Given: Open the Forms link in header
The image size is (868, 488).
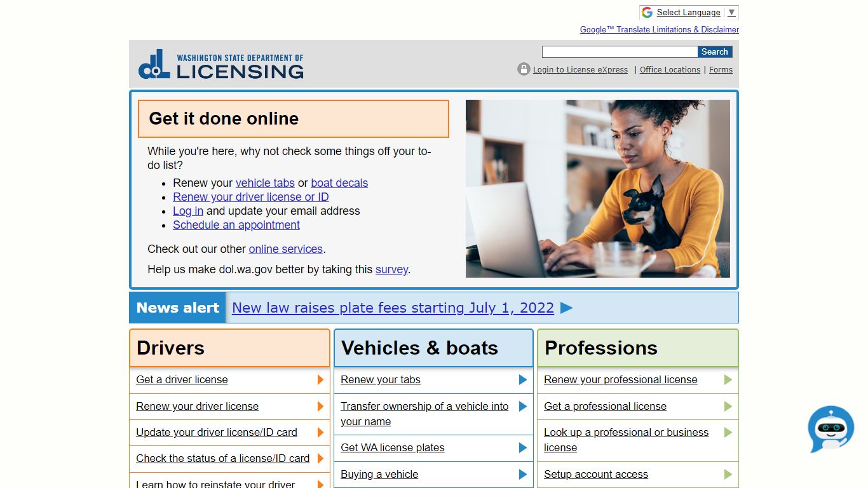Looking at the screenshot, I should click(x=721, y=70).
